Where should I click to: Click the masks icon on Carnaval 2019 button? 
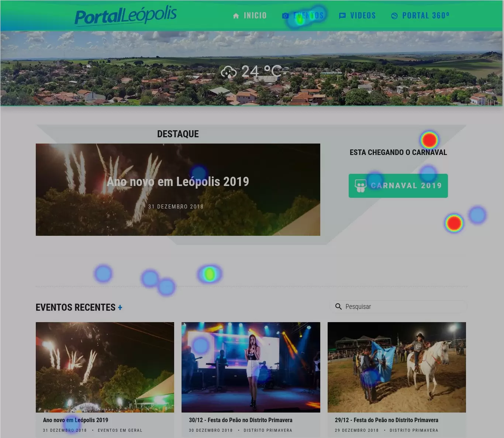click(x=360, y=186)
